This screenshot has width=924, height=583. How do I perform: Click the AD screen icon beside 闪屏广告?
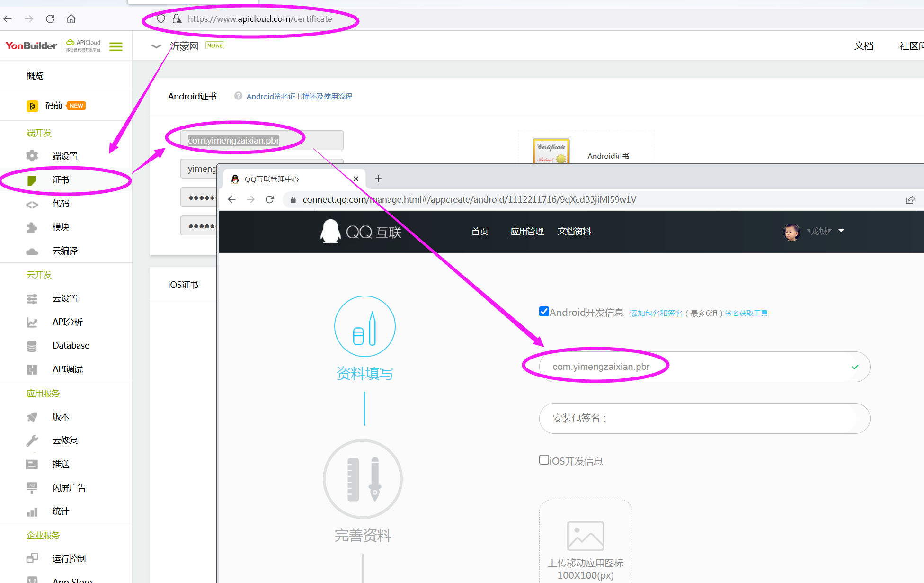click(x=32, y=488)
